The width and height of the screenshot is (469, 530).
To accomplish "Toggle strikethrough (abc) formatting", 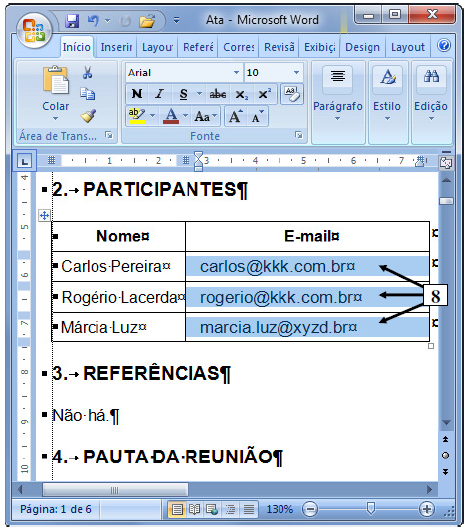I will tap(218, 94).
